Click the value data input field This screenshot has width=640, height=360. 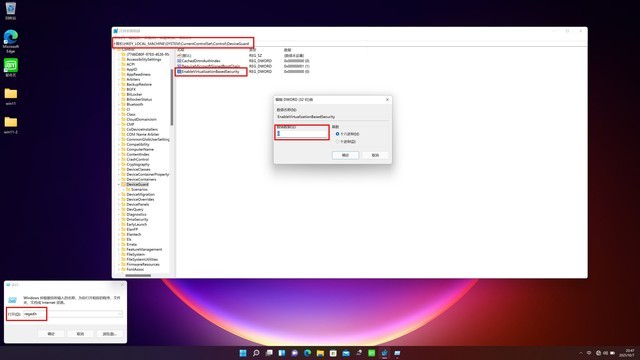302,133
